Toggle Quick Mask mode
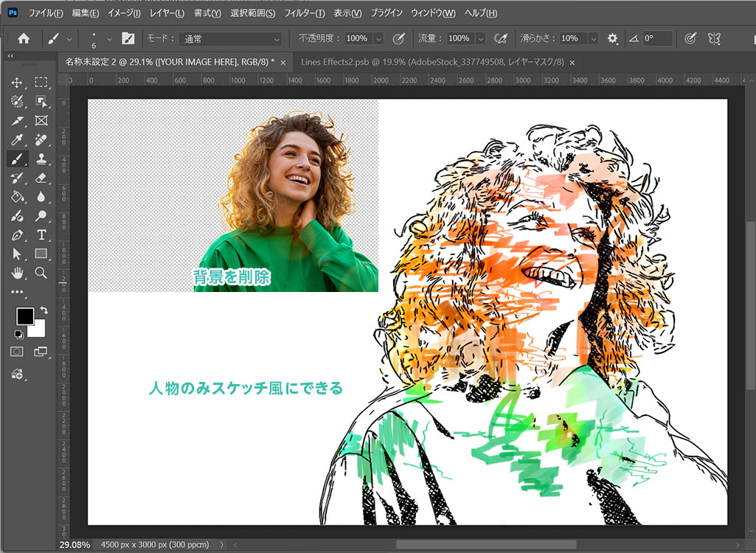This screenshot has height=553, width=756. (x=17, y=352)
